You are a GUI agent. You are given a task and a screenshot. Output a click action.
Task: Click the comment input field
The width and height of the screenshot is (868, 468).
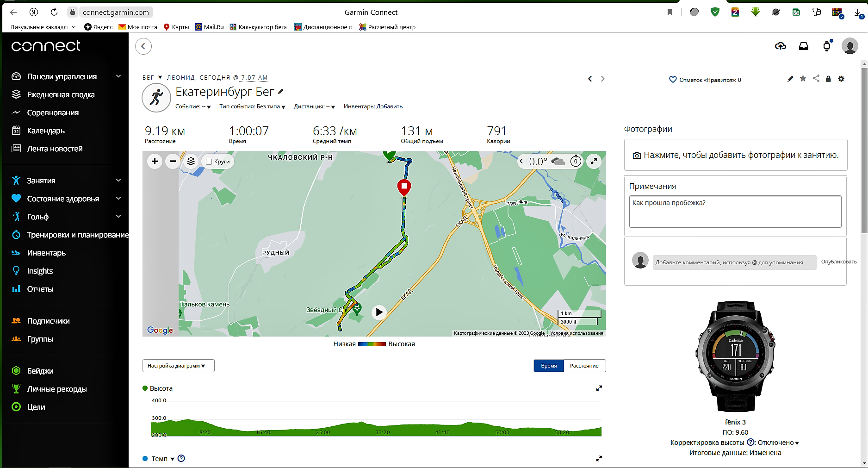point(734,262)
